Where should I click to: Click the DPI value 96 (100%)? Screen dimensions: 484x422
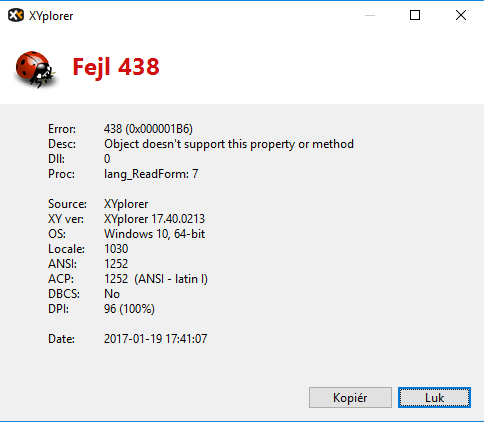pos(129,309)
